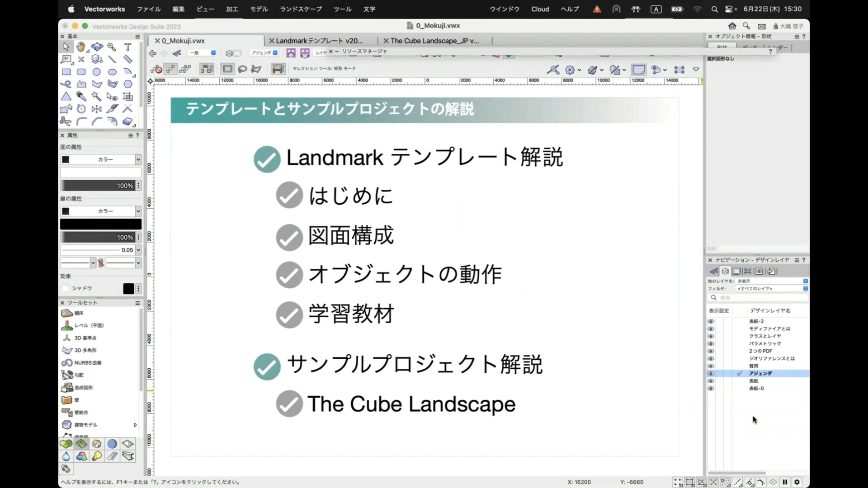The width and height of the screenshot is (868, 488).
Task: Open the ウインドウ menu
Action: 505,9
